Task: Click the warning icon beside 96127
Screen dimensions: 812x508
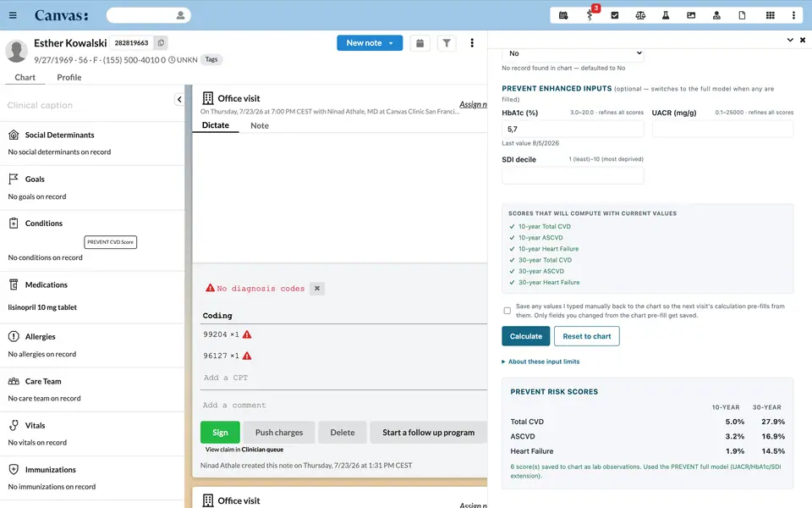Action: point(247,356)
